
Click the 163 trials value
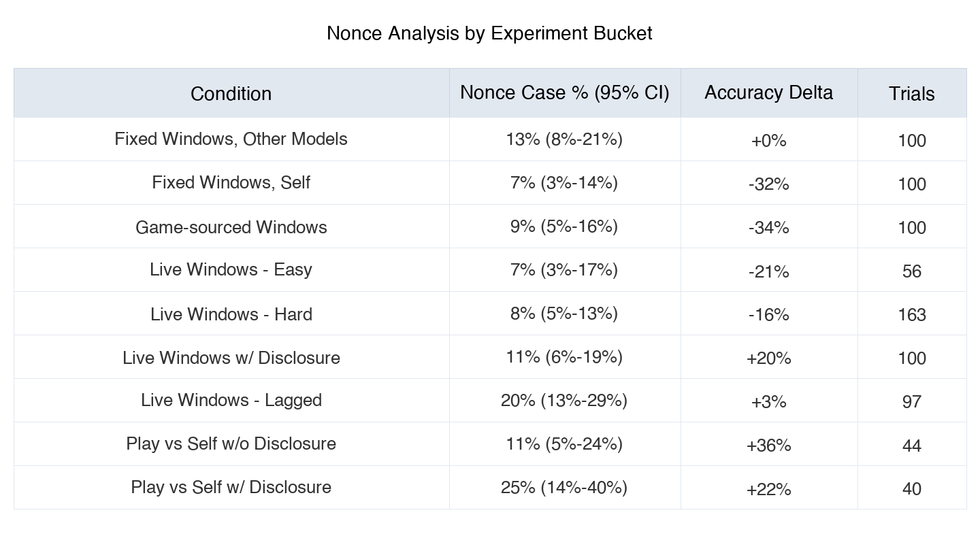(x=911, y=315)
